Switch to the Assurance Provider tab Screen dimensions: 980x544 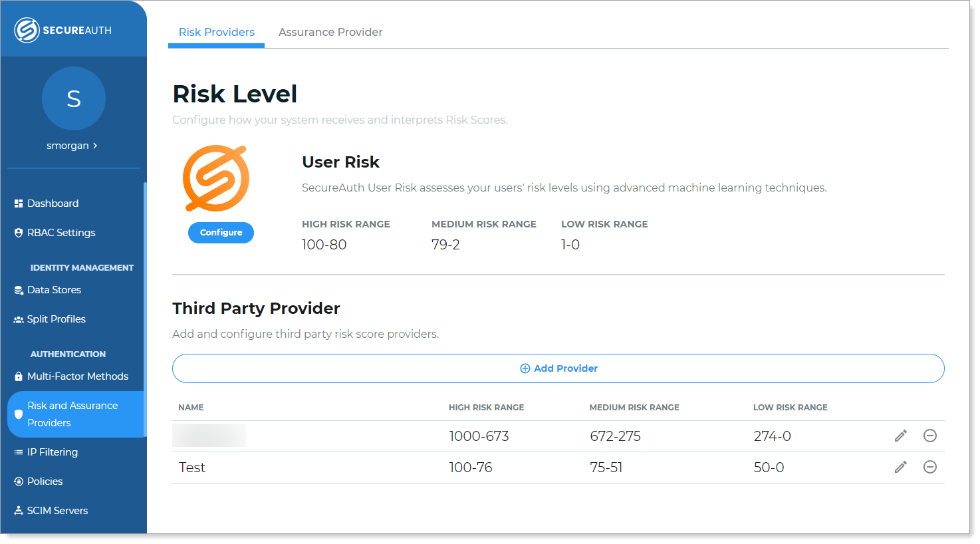click(x=330, y=32)
